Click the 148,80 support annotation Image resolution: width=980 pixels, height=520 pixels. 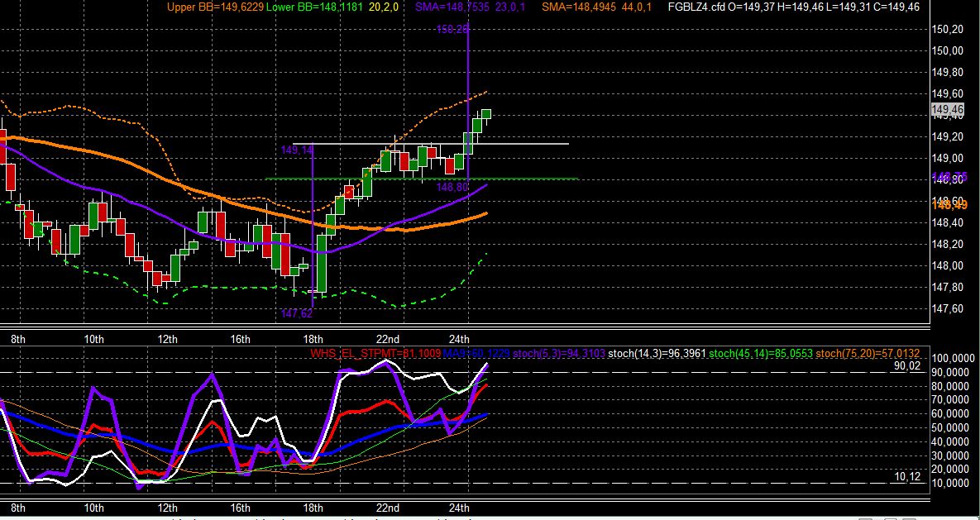pos(452,187)
